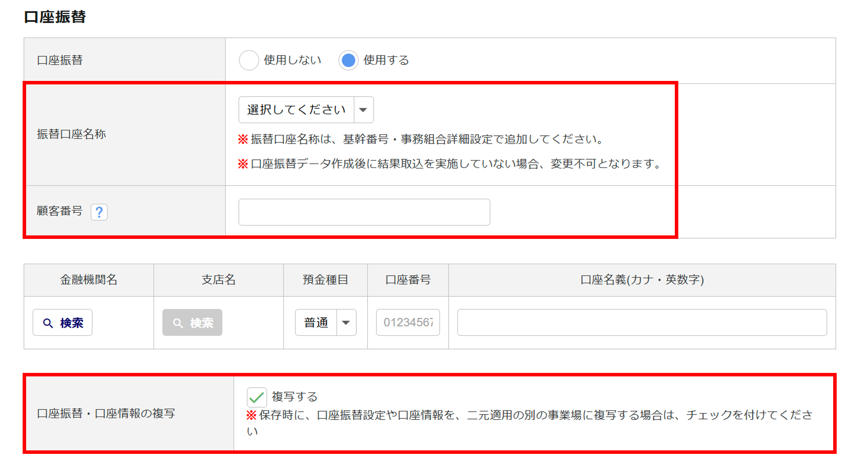Click the arrow on the 選択してください combo box

click(x=363, y=110)
